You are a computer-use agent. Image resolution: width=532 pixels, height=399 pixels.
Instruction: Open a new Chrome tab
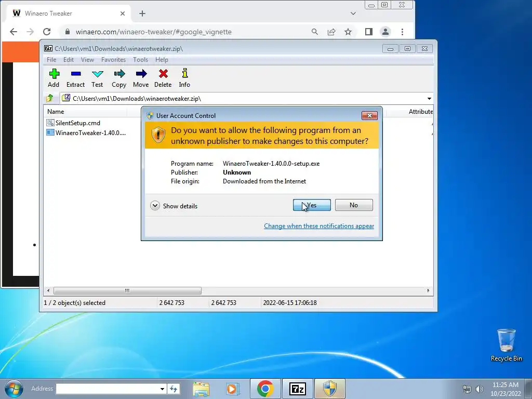[x=142, y=14]
